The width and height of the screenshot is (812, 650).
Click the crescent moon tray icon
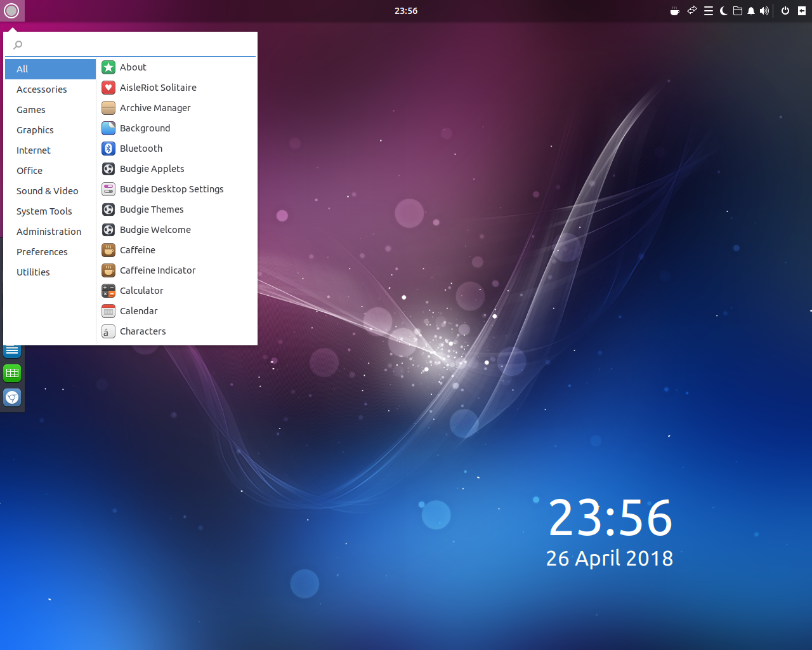[724, 11]
